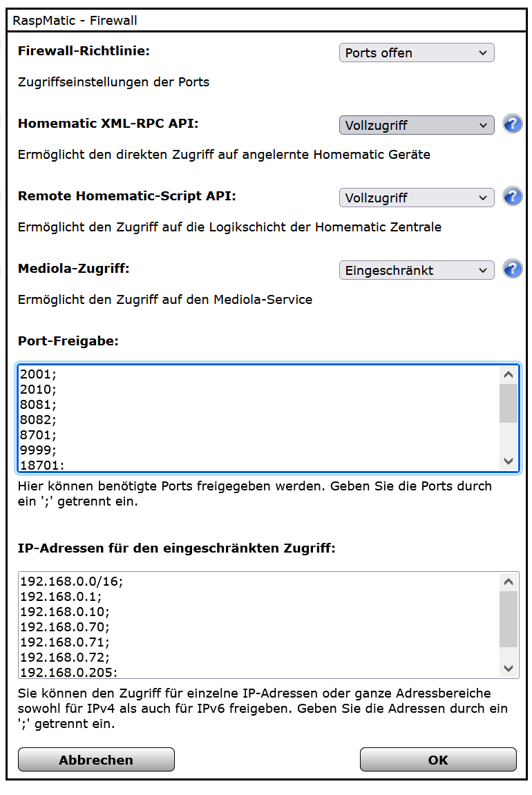Click help icon beside Homematic XML-RPC API
The width and height of the screenshot is (532, 795).
tap(512, 125)
